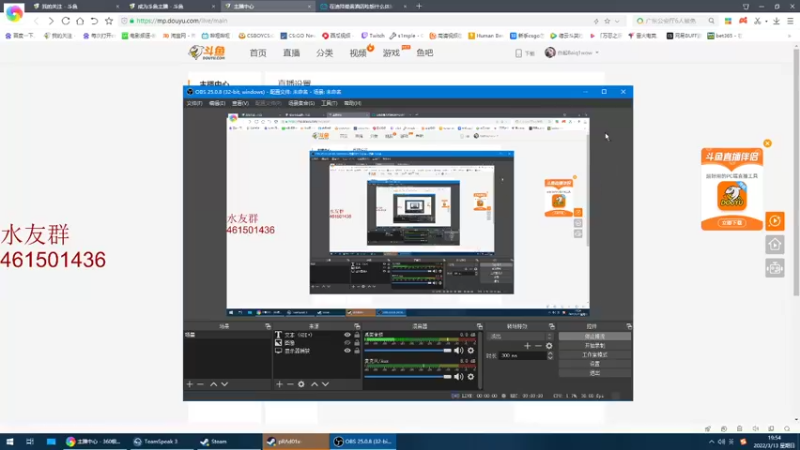Viewport: 800px width, 450px height.
Task: Open OBS Scene Collection menu
Action: [301, 103]
